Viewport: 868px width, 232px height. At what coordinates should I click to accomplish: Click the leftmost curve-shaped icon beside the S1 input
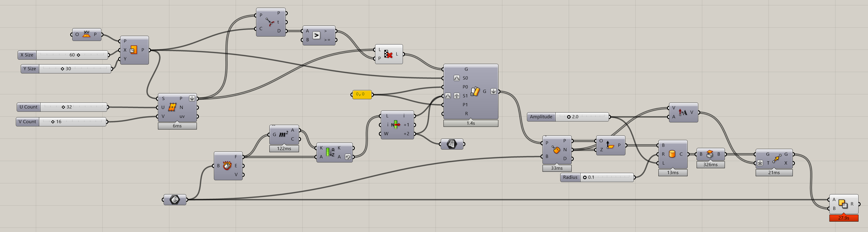(448, 96)
